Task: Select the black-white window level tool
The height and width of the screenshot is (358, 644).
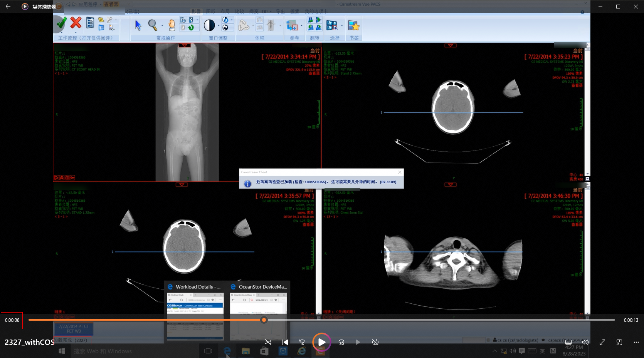Action: (x=209, y=25)
